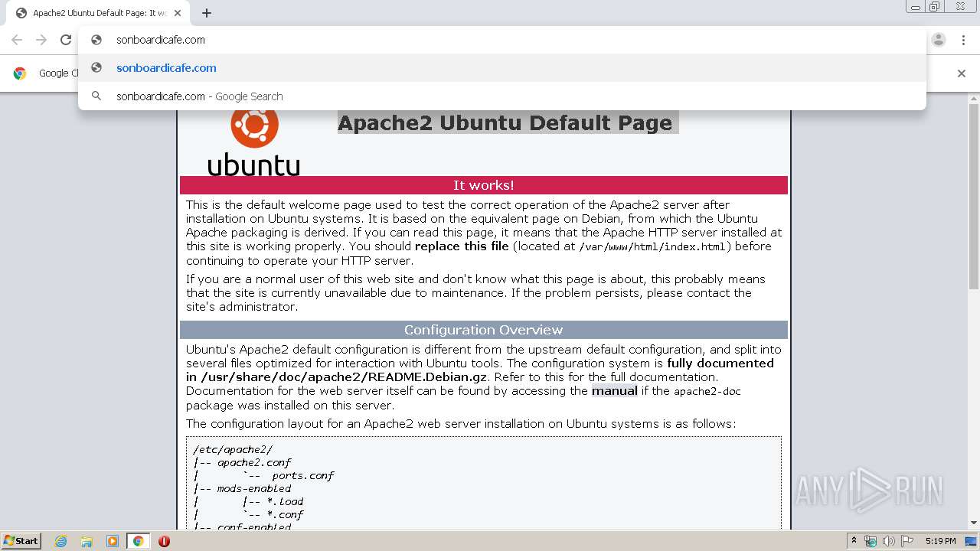Restore down the Chrome window
Image resolution: width=980 pixels, height=551 pixels.
[x=935, y=6]
